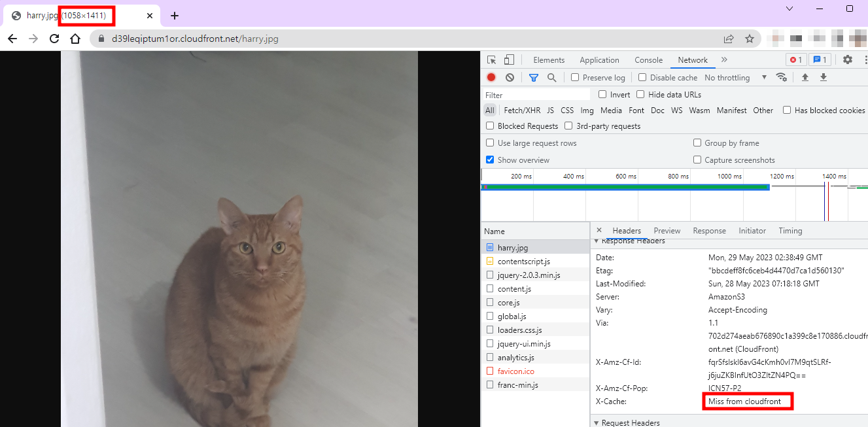
Task: Open the browser tab search dropdown
Action: 790,9
